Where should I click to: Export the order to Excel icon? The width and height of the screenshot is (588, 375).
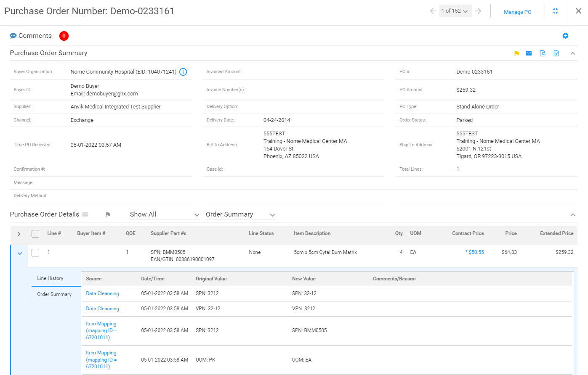click(556, 53)
